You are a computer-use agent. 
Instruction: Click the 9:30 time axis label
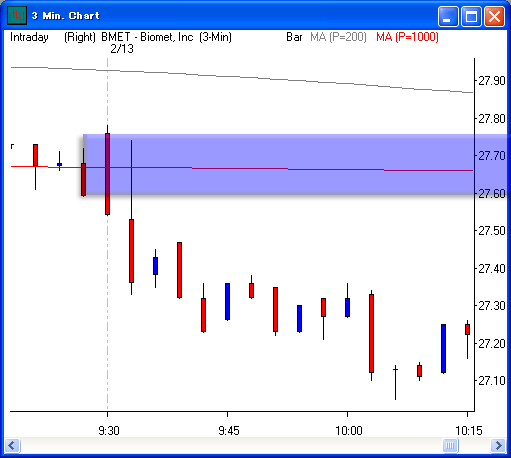(109, 431)
